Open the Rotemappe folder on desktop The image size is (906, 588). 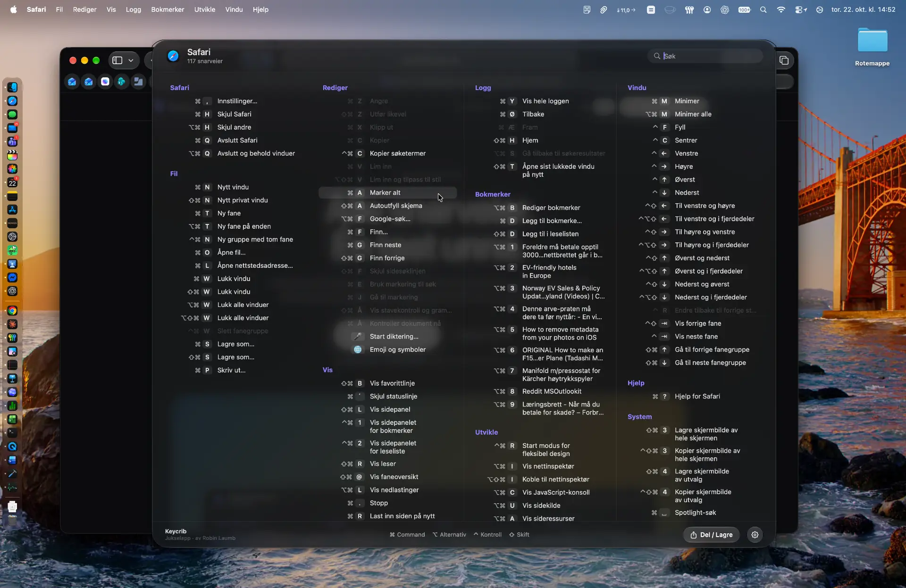click(872, 47)
